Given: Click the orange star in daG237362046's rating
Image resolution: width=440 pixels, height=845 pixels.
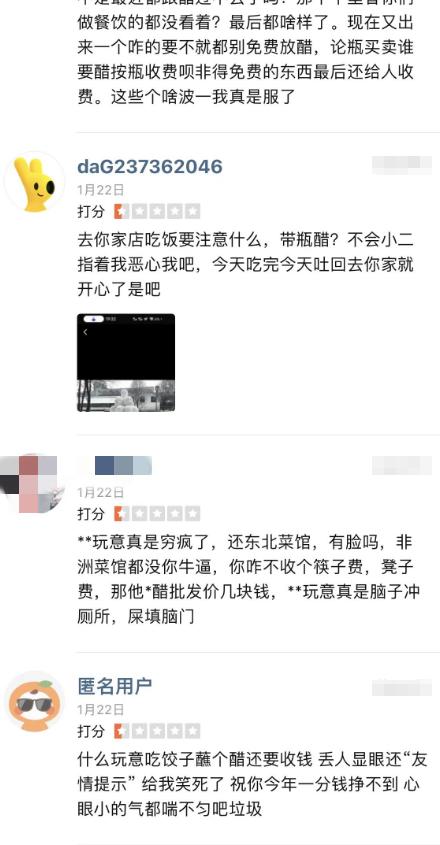Looking at the screenshot, I should pyautogui.click(x=121, y=211).
